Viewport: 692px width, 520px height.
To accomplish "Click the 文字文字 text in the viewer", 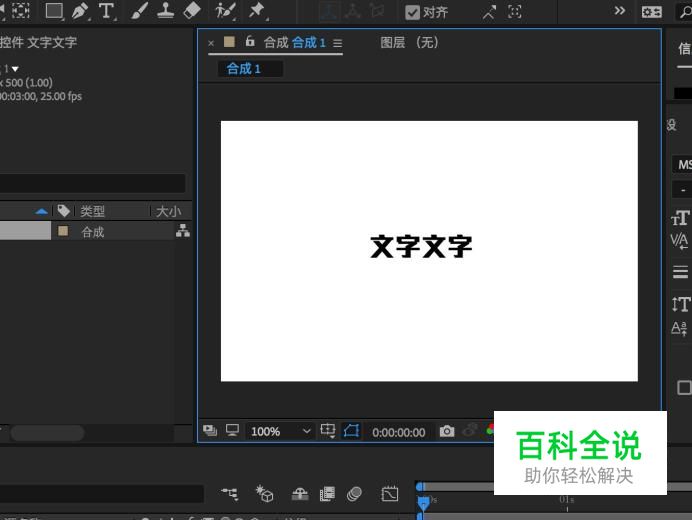I will tap(421, 246).
